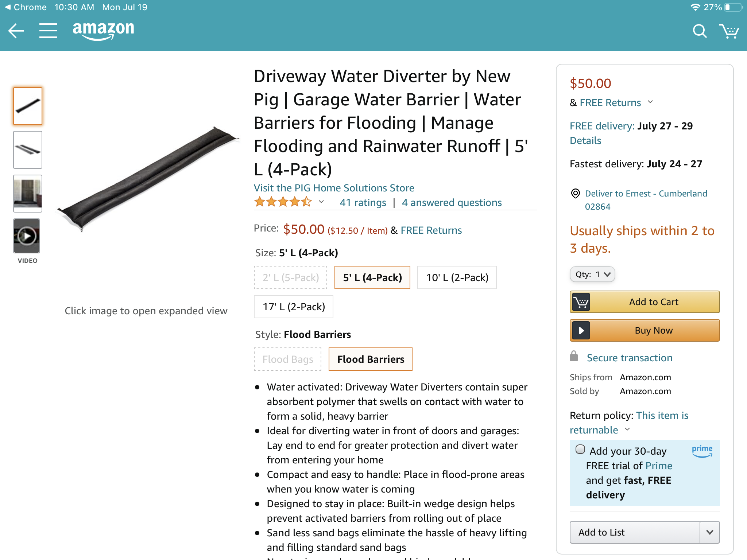Image resolution: width=747 pixels, height=560 pixels.
Task: View the second product thumbnail
Action: pyautogui.click(x=28, y=150)
